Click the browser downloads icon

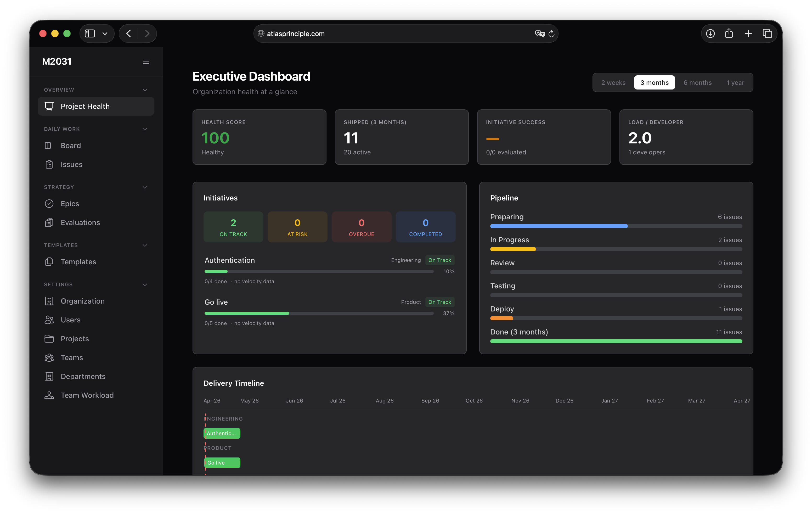[710, 33]
